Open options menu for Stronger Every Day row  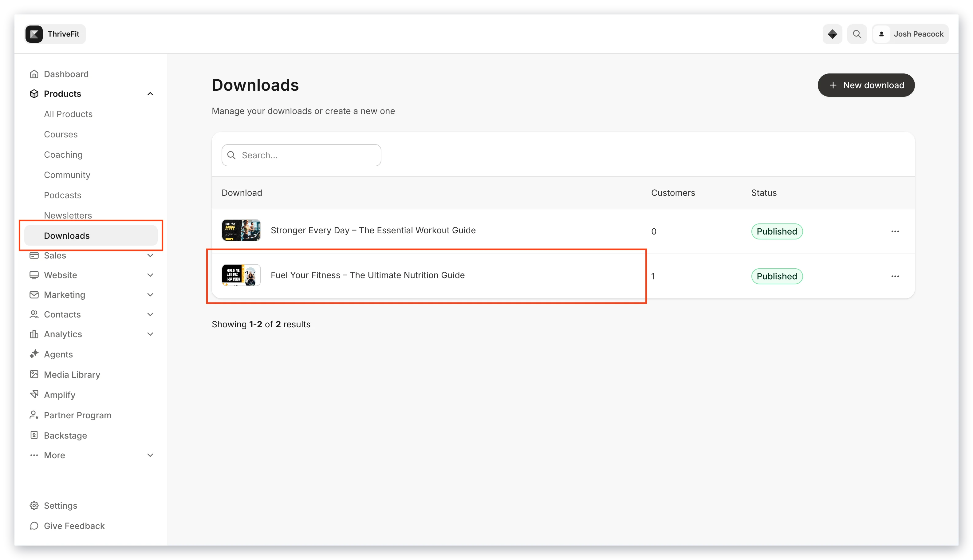click(895, 231)
